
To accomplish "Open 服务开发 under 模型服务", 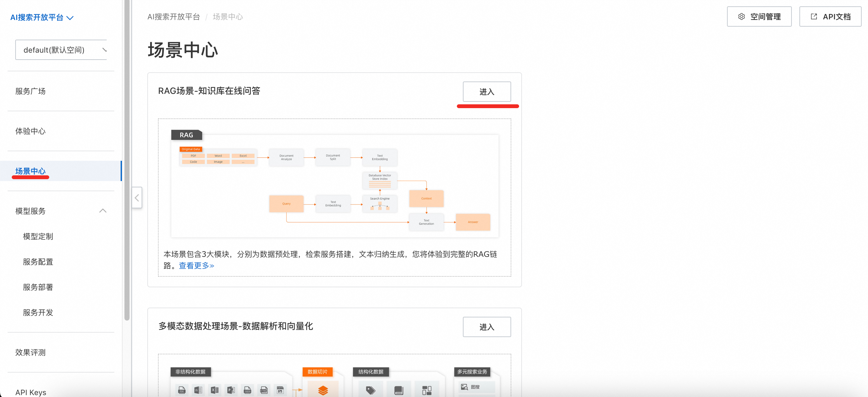I will [38, 312].
